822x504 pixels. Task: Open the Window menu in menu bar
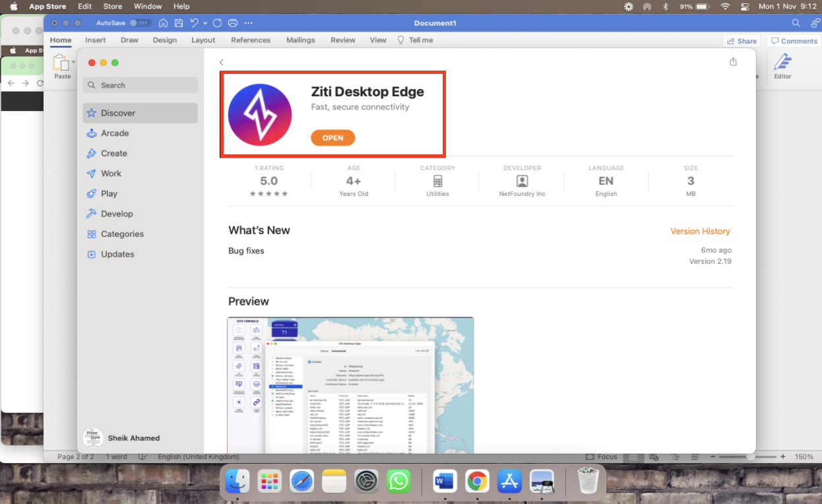148,6
